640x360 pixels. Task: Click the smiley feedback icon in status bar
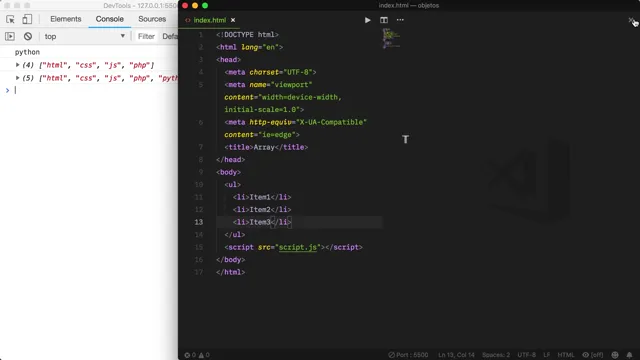click(x=615, y=355)
